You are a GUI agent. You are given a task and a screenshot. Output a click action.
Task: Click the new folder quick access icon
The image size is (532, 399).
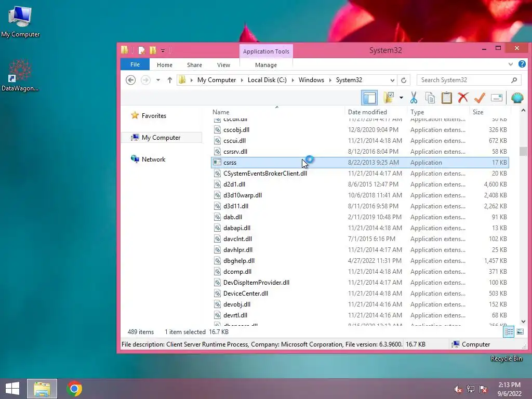click(x=153, y=50)
